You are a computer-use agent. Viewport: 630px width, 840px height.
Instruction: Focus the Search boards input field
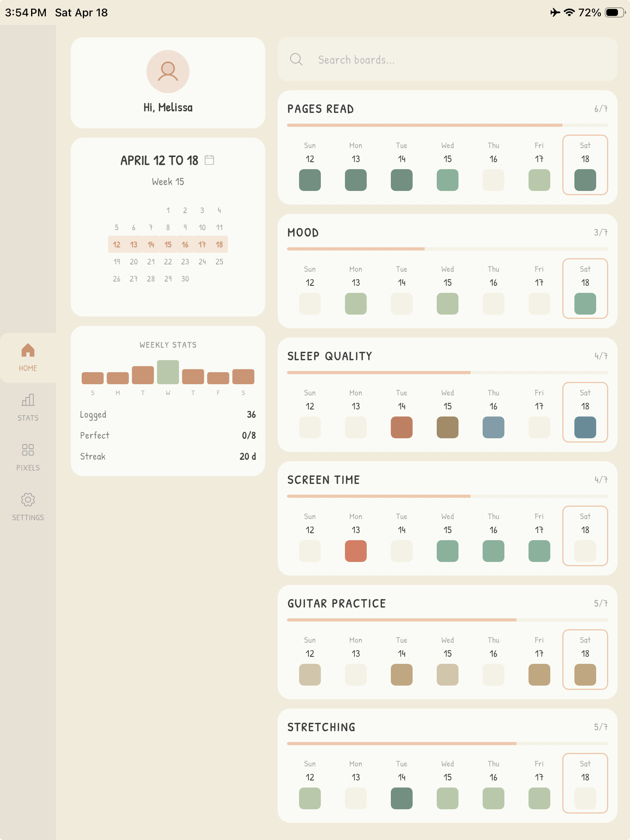click(x=448, y=59)
